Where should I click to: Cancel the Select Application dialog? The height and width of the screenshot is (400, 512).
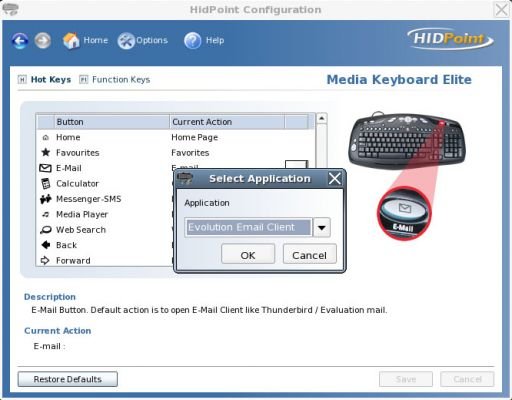(310, 255)
